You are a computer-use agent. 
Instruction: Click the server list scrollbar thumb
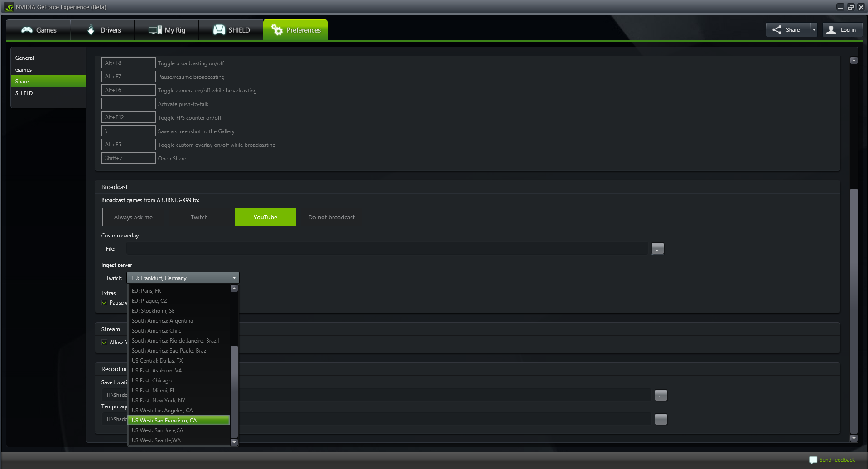coord(234,392)
